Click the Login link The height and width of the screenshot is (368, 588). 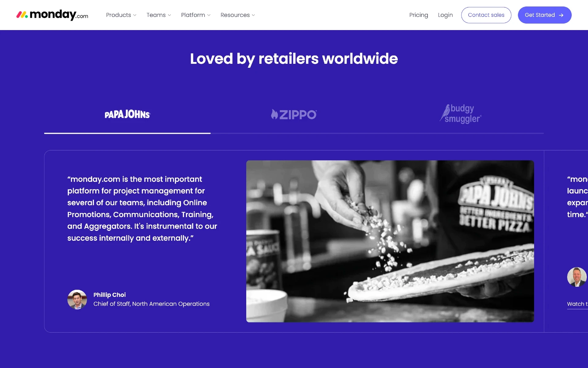tap(445, 15)
